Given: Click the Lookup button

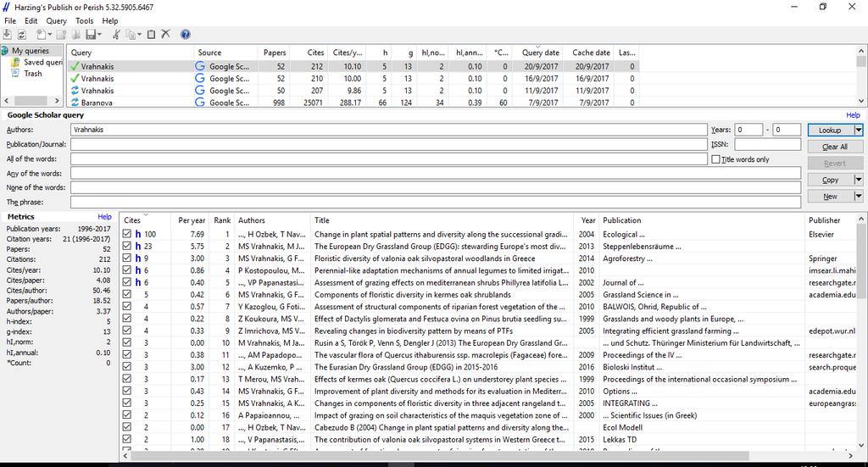Looking at the screenshot, I should 831,130.
